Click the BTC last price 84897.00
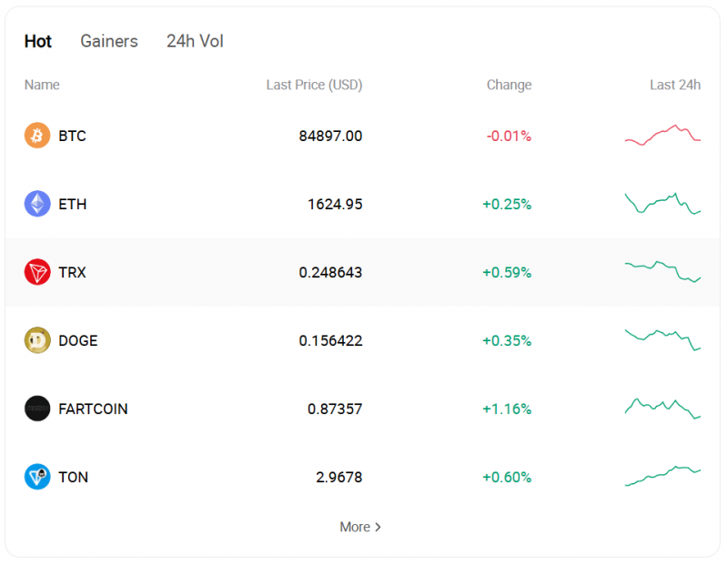 click(x=330, y=136)
